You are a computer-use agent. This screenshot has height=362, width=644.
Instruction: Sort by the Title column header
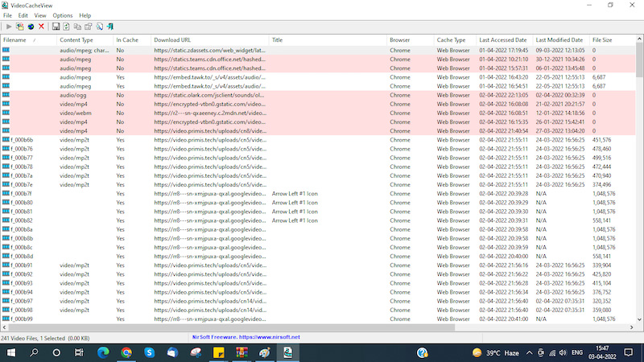[328, 40]
